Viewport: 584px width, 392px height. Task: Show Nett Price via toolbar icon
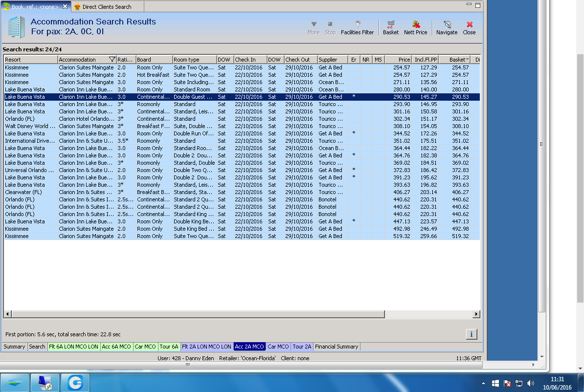(x=415, y=27)
